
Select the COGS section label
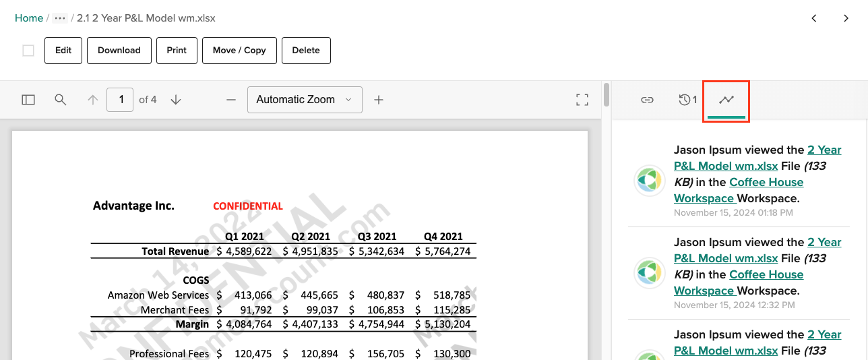tap(196, 280)
